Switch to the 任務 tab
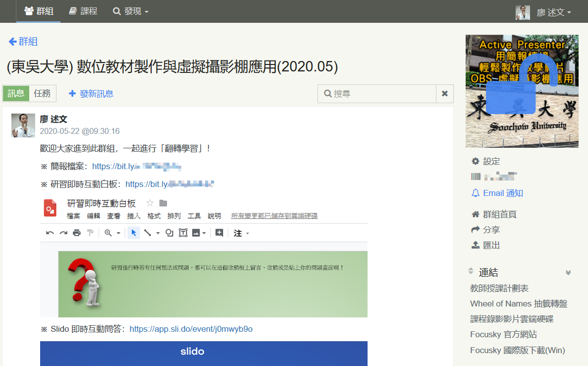 pyautogui.click(x=43, y=93)
